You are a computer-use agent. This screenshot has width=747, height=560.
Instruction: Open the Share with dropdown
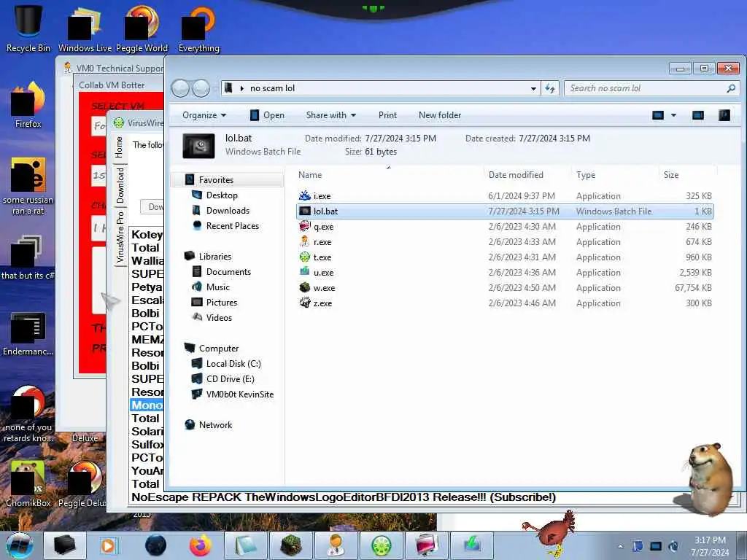pos(331,115)
